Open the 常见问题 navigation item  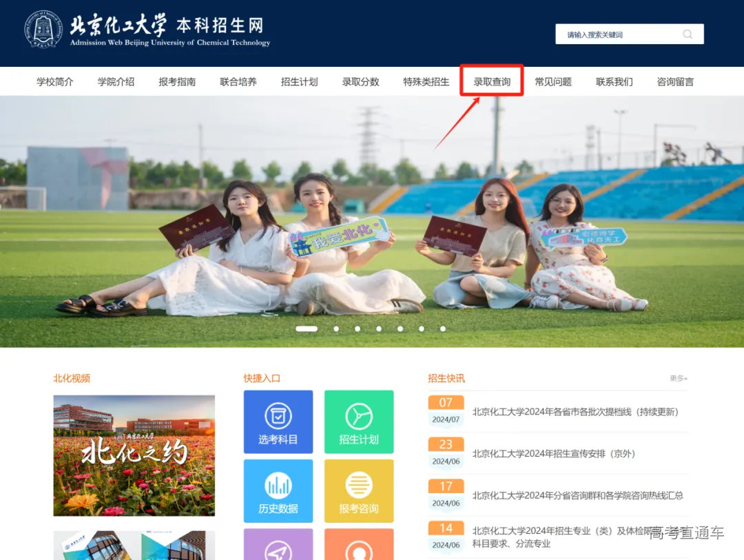(x=554, y=81)
